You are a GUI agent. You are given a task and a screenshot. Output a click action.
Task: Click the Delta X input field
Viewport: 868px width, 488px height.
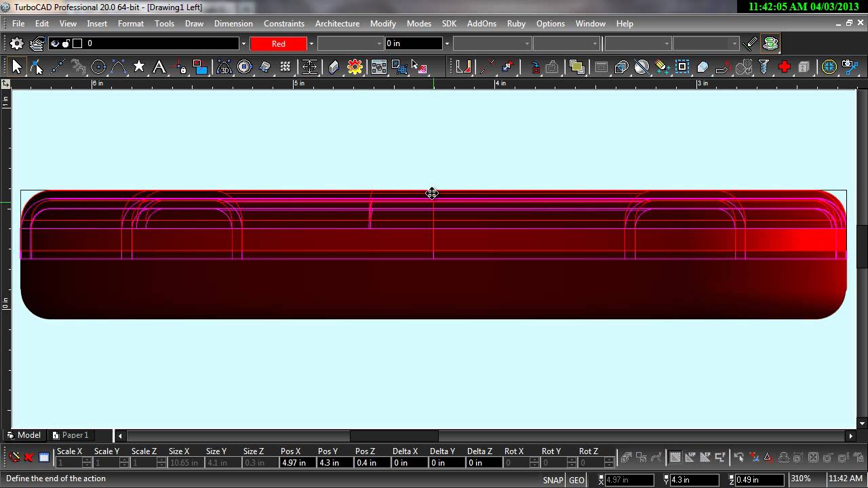point(411,462)
